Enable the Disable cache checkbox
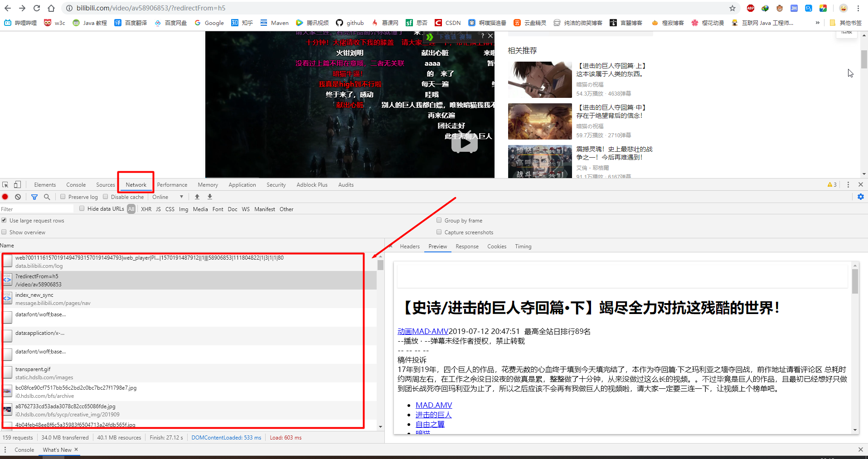868x459 pixels. click(x=106, y=197)
